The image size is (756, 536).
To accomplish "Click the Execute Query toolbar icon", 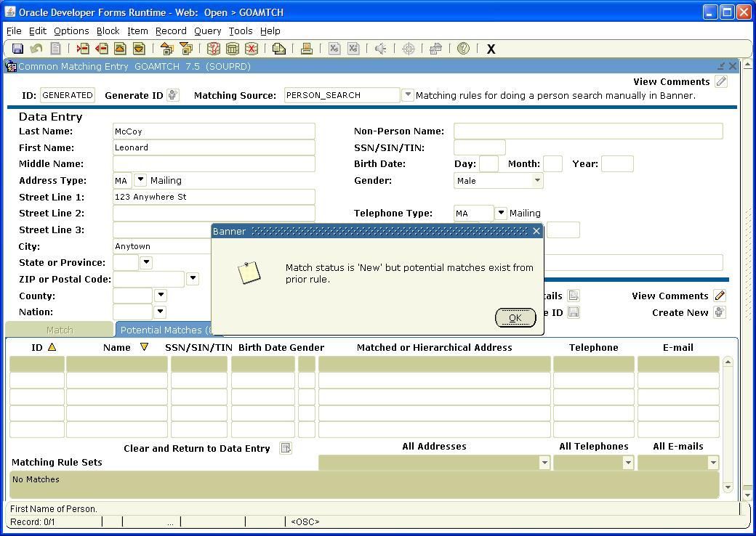I will tap(233, 49).
